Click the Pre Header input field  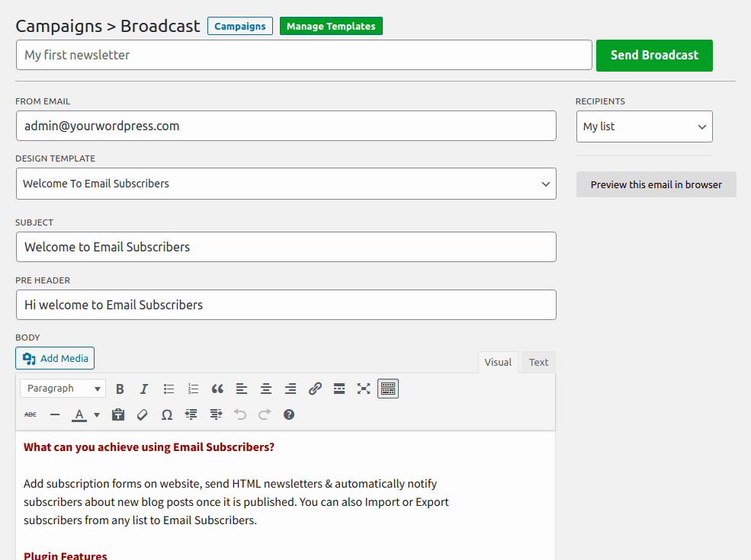click(x=286, y=305)
